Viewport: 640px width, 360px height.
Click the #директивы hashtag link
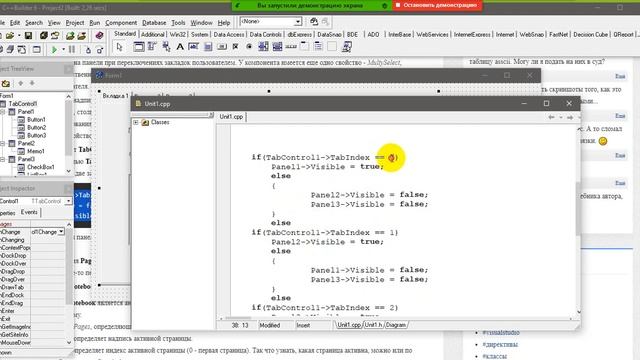tap(500, 344)
